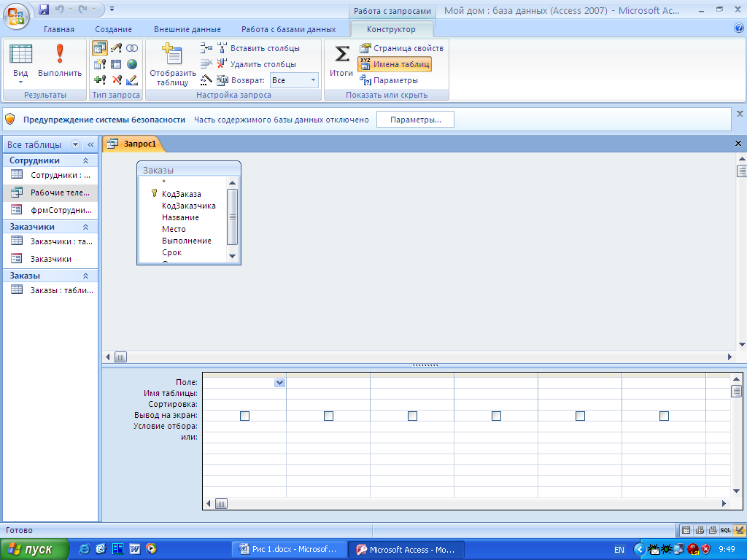The height and width of the screenshot is (560, 747).
Task: Switch to Рис 1.docx taskbar window
Action: [x=289, y=549]
